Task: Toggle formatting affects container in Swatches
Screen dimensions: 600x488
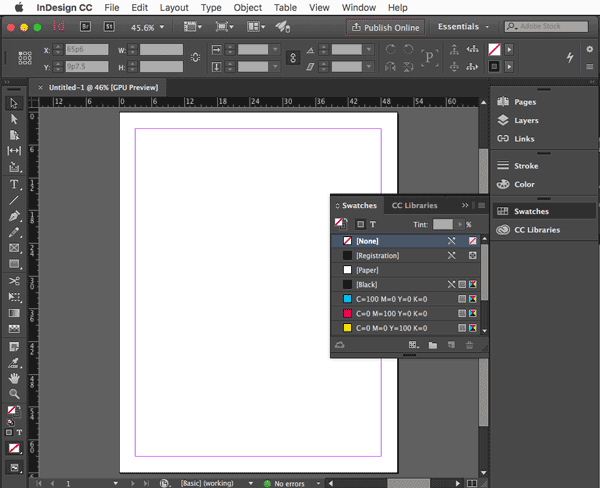Action: (x=360, y=224)
